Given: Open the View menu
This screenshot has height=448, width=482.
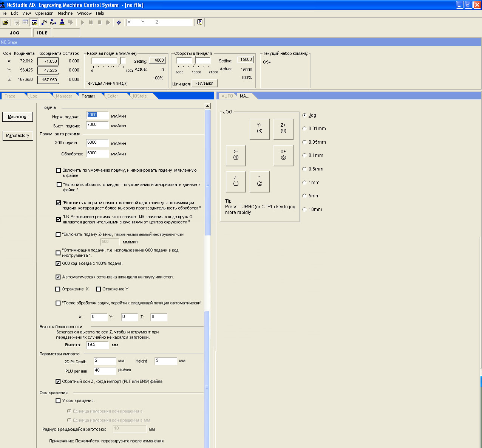Looking at the screenshot, I should (26, 13).
